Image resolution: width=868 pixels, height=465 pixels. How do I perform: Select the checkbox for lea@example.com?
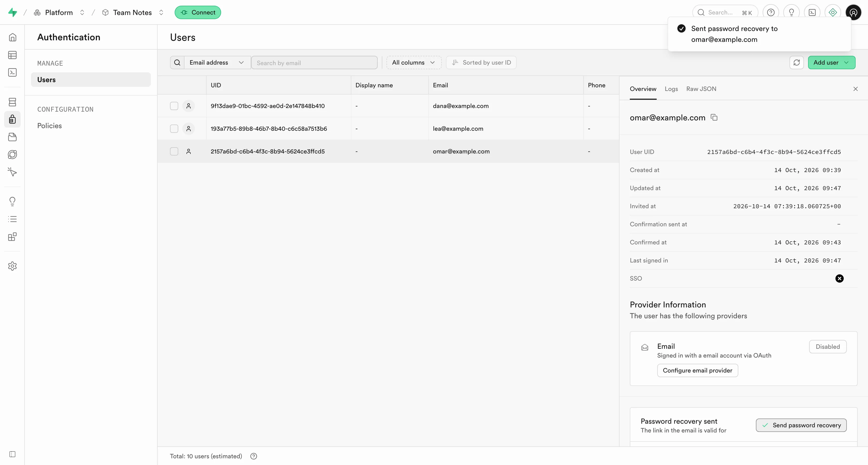[174, 129]
